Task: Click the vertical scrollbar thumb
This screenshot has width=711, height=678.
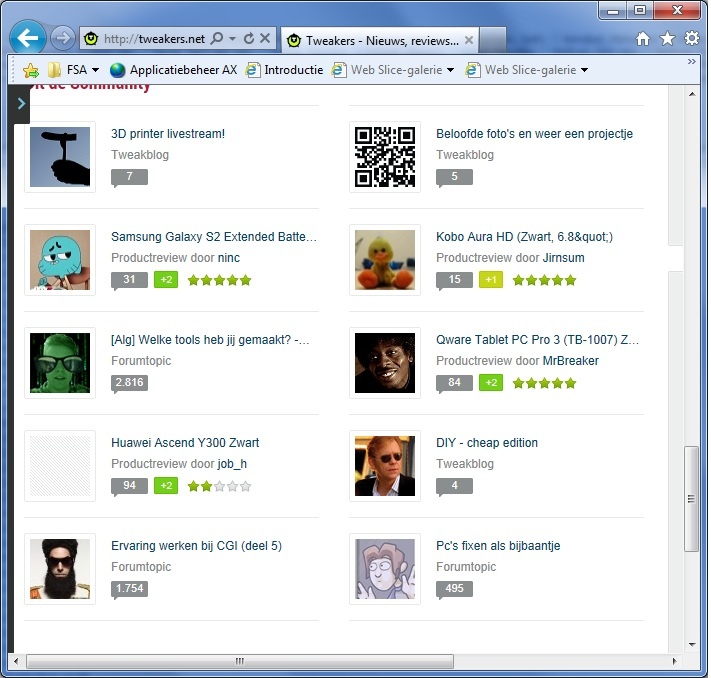Action: pos(691,499)
